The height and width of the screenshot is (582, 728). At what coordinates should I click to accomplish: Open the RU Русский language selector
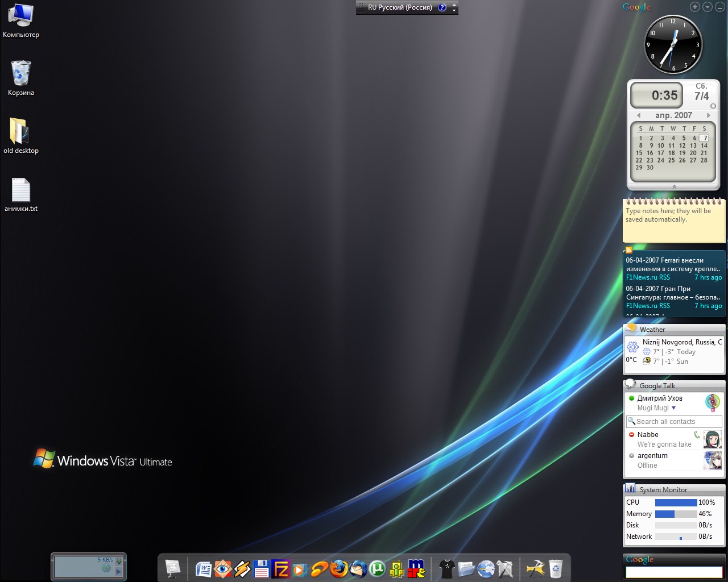point(400,7)
